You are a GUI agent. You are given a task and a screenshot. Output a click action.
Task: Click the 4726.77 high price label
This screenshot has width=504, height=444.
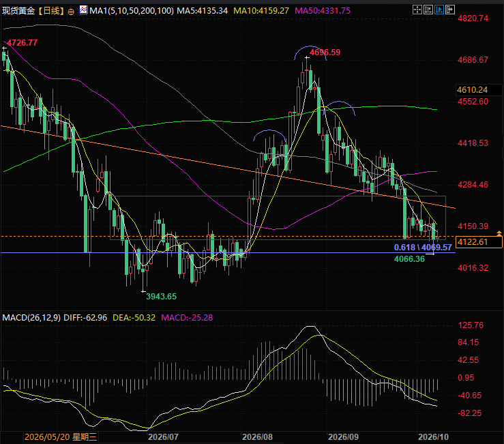23,43
